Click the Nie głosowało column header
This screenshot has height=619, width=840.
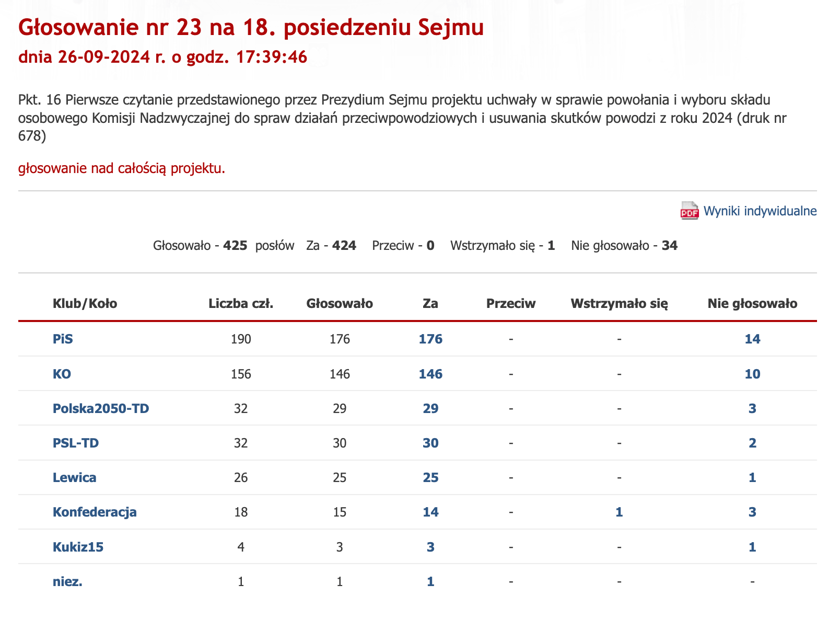coord(752,303)
